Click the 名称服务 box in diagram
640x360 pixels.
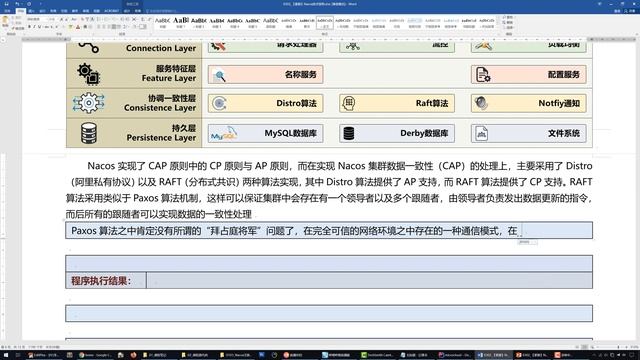tap(265, 74)
